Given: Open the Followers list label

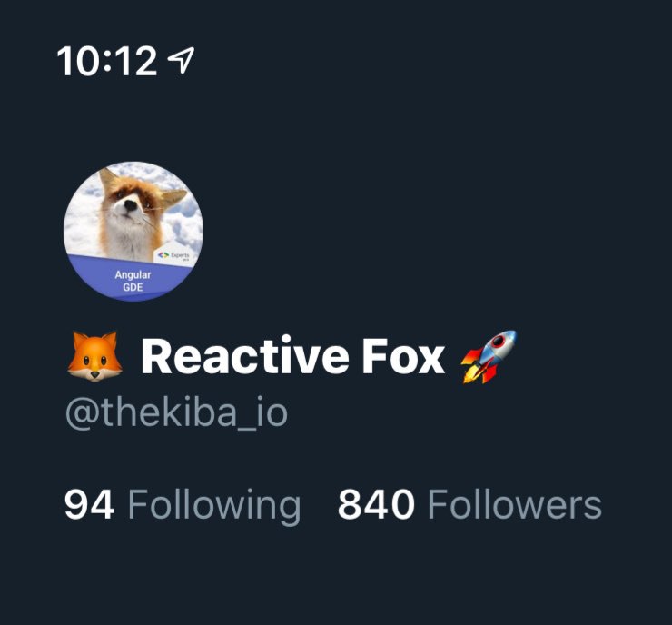Looking at the screenshot, I should tap(514, 505).
